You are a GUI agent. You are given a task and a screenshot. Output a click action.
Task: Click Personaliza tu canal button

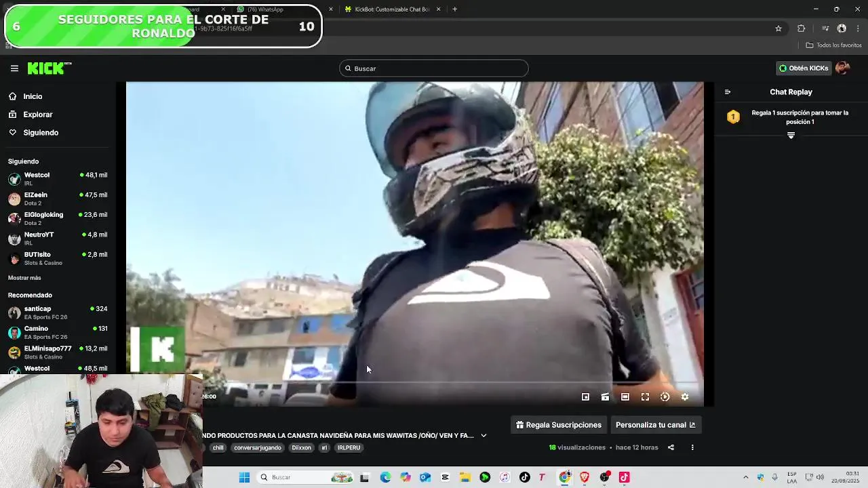(x=655, y=425)
